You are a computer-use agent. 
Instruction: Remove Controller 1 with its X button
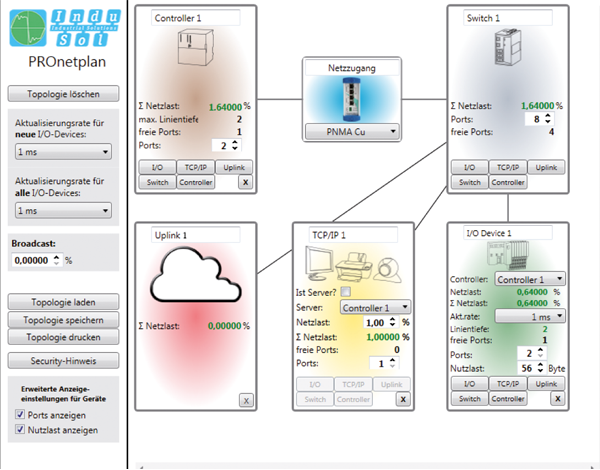tap(246, 182)
